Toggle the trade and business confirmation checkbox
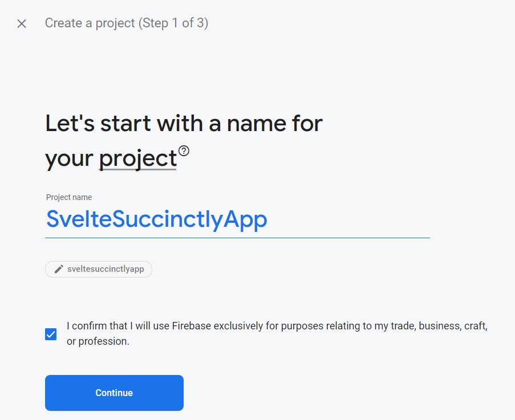The image size is (515, 420). tap(50, 334)
